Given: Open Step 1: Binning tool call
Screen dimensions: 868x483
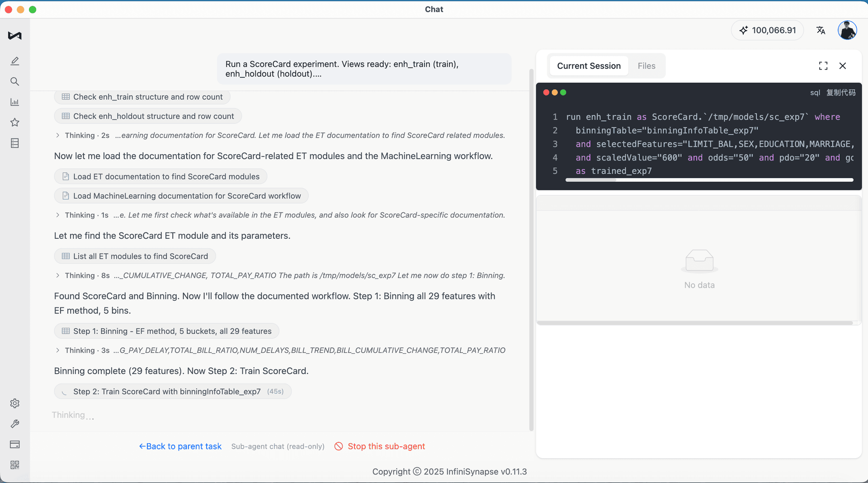Looking at the screenshot, I should click(x=166, y=331).
